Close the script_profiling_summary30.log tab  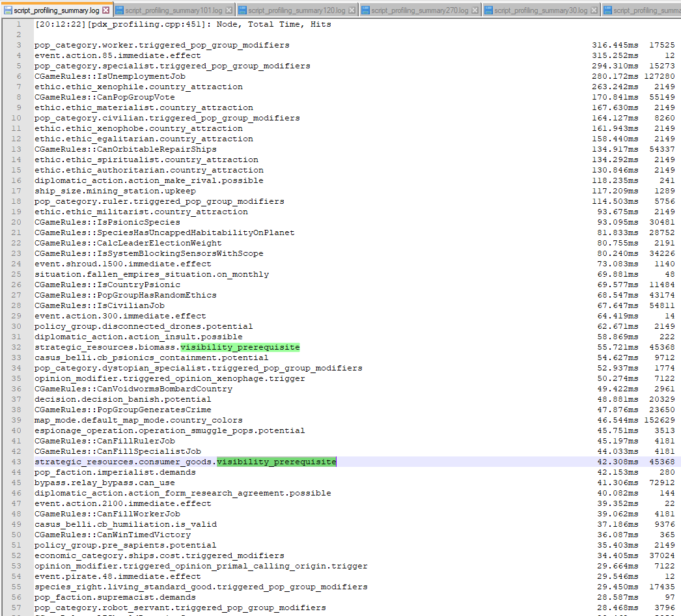pyautogui.click(x=594, y=10)
